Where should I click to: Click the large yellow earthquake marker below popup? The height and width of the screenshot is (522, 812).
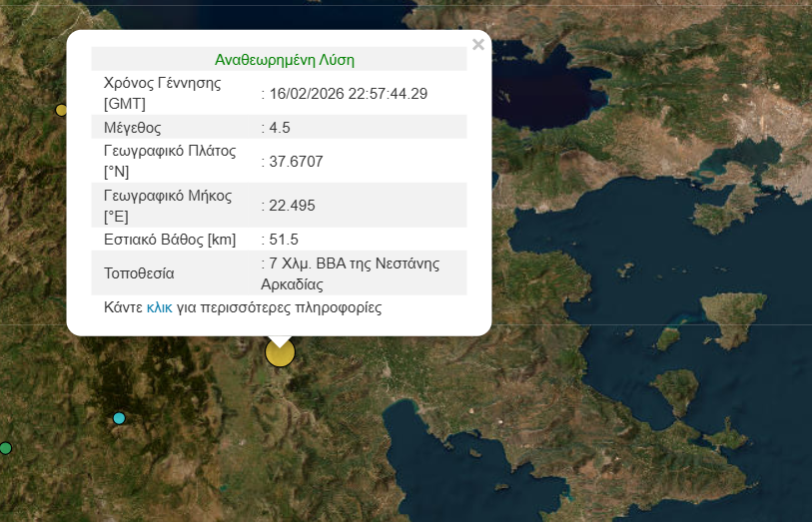pyautogui.click(x=280, y=352)
